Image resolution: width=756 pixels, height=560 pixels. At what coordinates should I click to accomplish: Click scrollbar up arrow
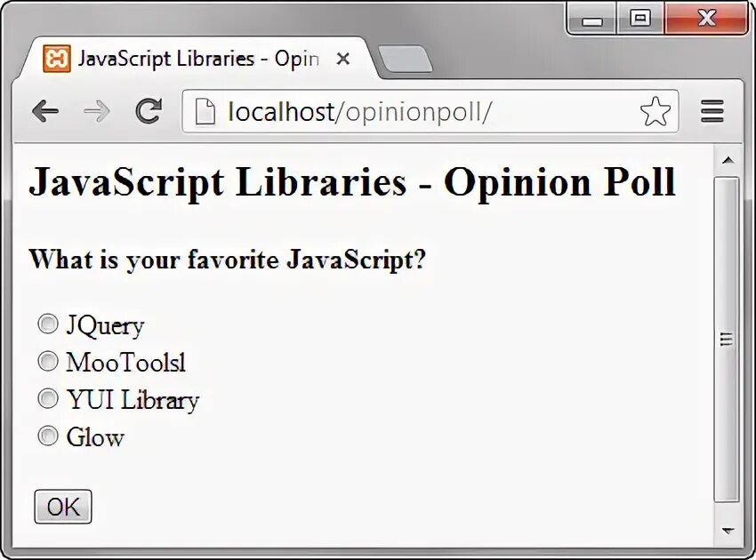728,160
